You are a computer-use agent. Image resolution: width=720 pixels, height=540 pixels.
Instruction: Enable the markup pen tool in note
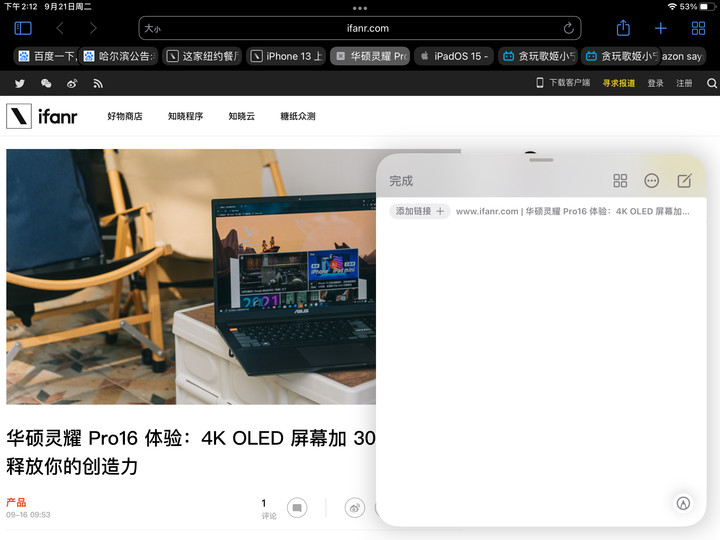[684, 503]
